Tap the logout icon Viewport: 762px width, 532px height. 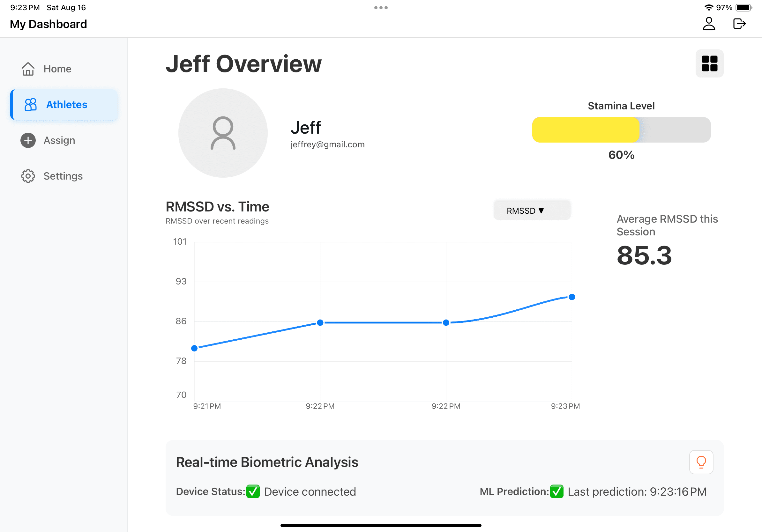[x=739, y=24]
